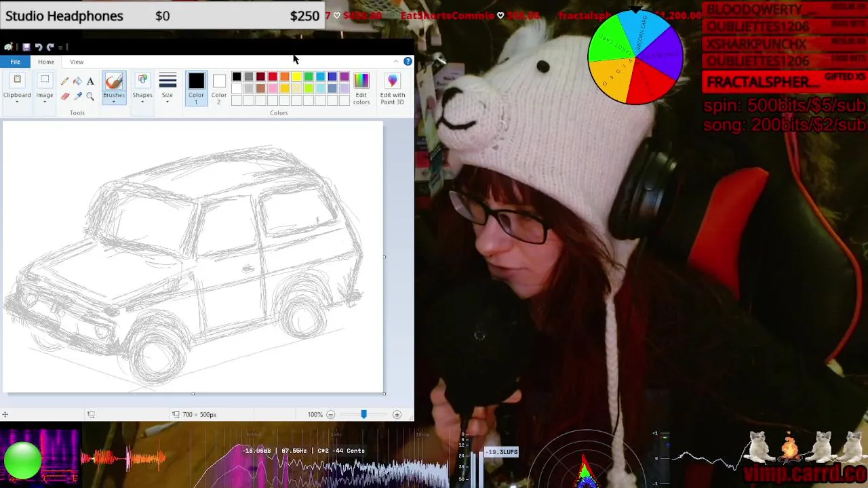Image resolution: width=868 pixels, height=488 pixels.
Task: Pick the black color swatch
Action: point(237,77)
